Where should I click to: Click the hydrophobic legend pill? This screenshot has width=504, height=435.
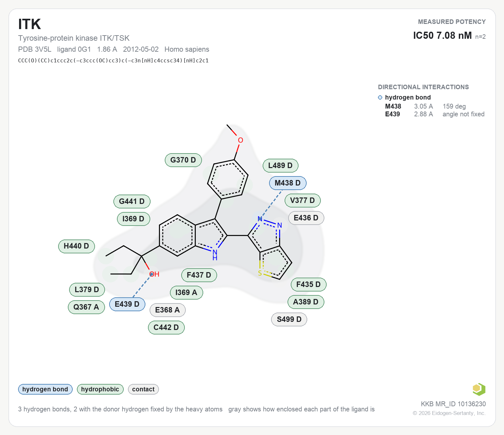point(100,389)
